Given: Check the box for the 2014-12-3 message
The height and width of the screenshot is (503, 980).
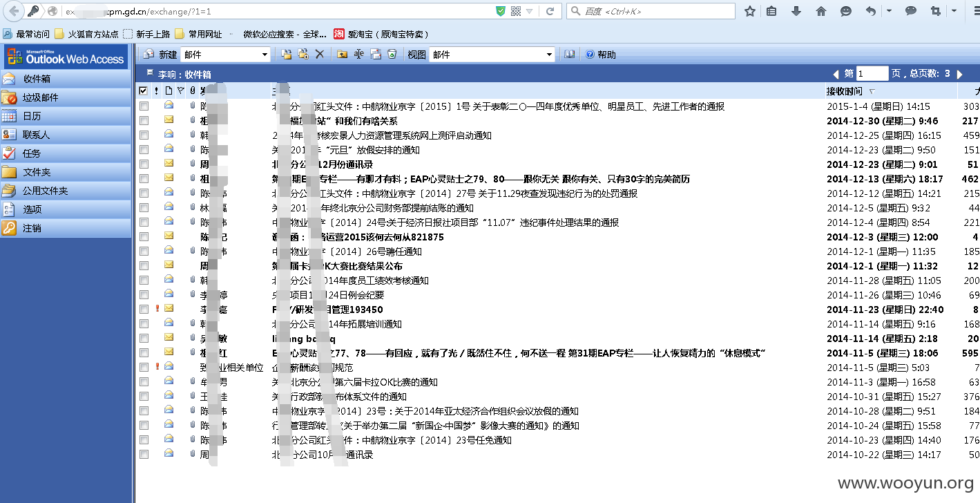Looking at the screenshot, I should (x=144, y=237).
